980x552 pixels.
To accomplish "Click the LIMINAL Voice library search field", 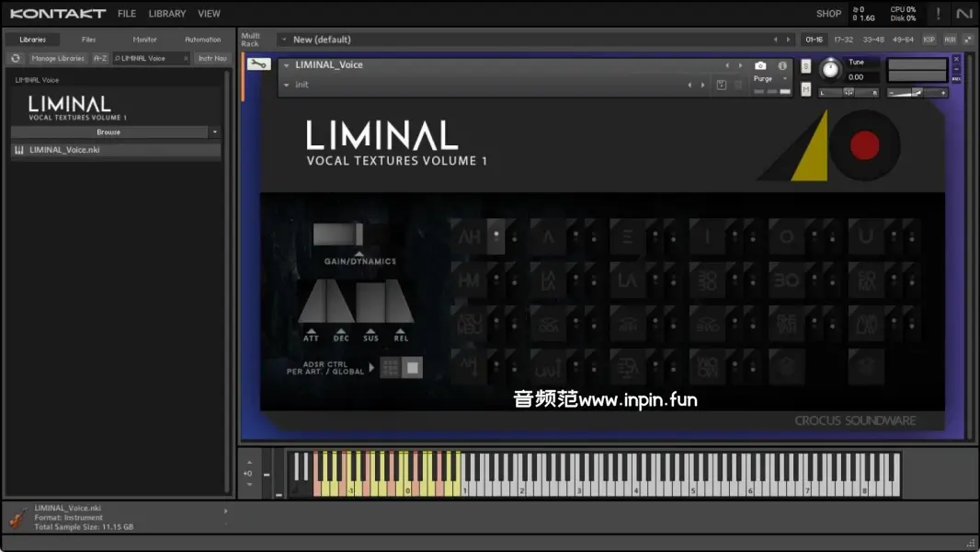I will (151, 58).
